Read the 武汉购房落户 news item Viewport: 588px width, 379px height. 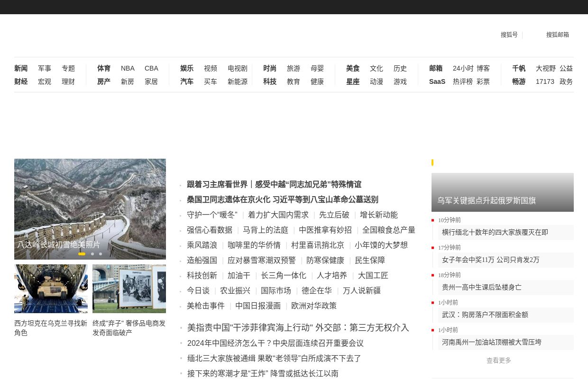point(485,315)
